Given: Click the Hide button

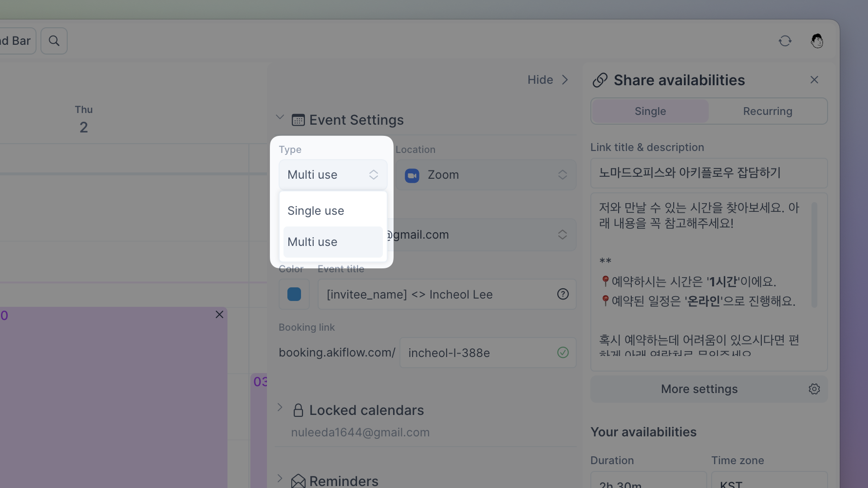Looking at the screenshot, I should 540,80.
